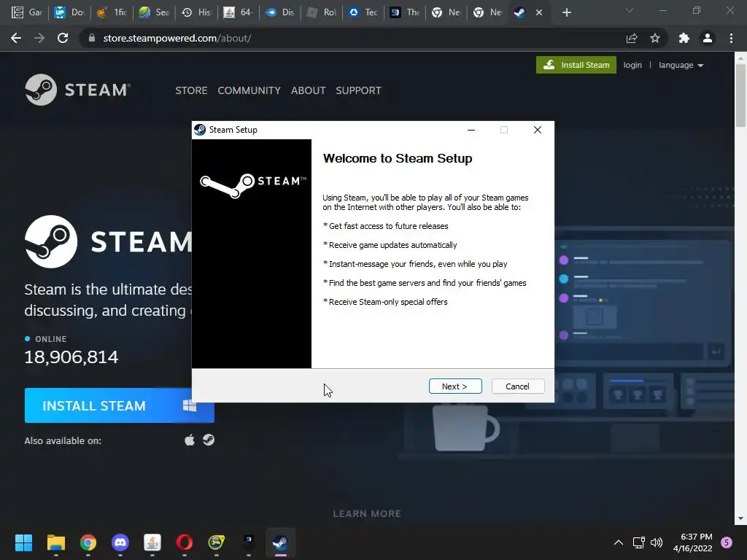Open the Extensions puzzle icon
747x560 pixels.
tap(684, 38)
